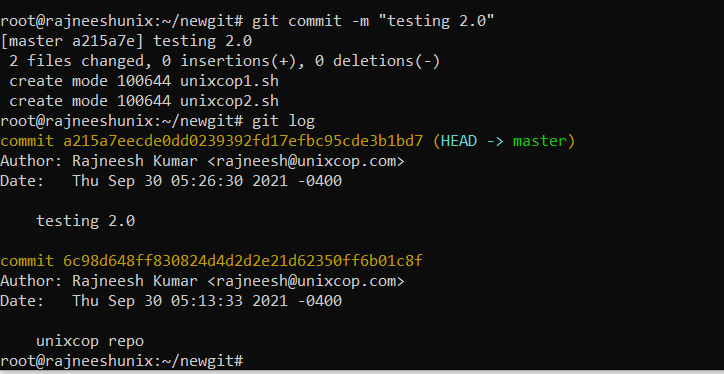
Task: Click the date Thu Sep 30 05:26:30
Action: [x=162, y=181]
